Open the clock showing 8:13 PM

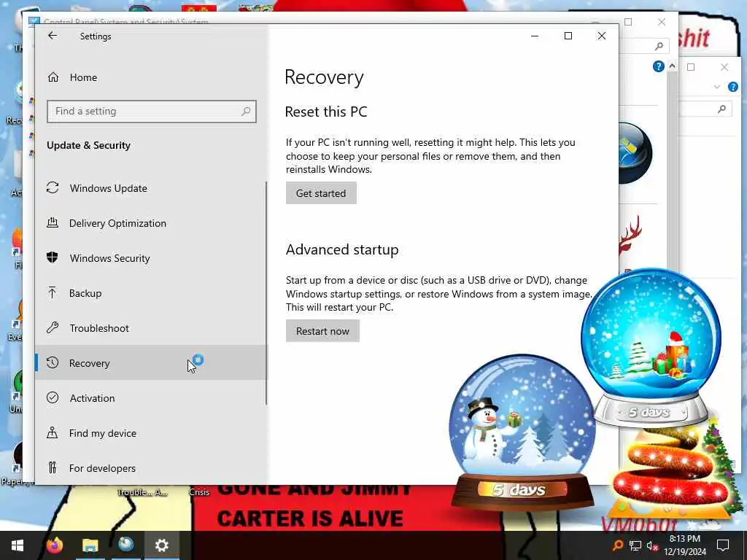pos(684,545)
